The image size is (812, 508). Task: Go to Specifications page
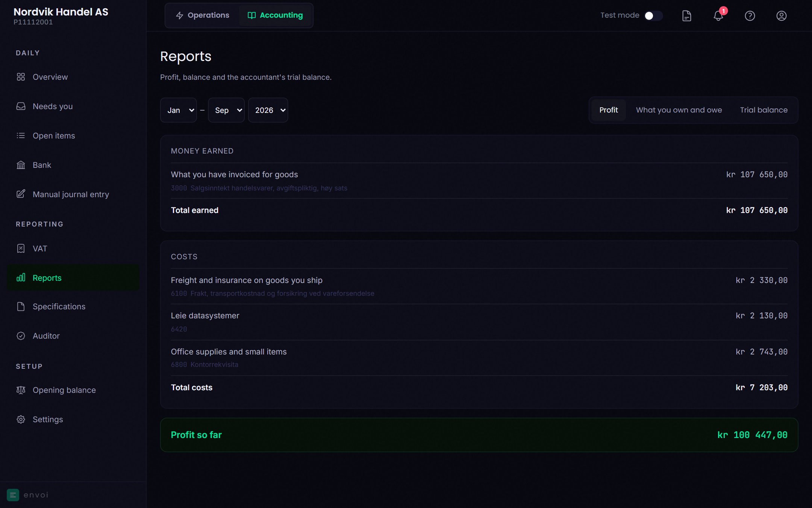[x=73, y=306]
